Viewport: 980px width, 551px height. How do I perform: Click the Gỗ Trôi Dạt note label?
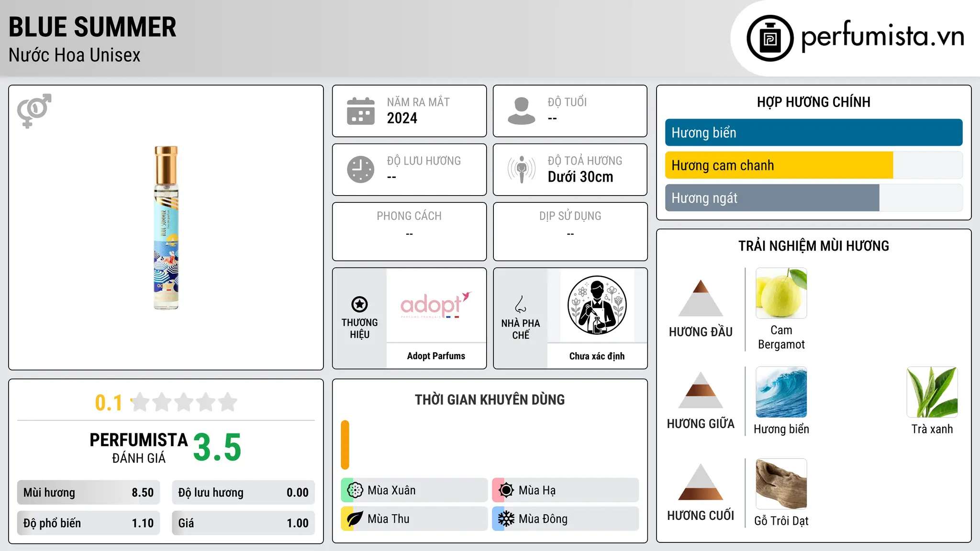781,521
